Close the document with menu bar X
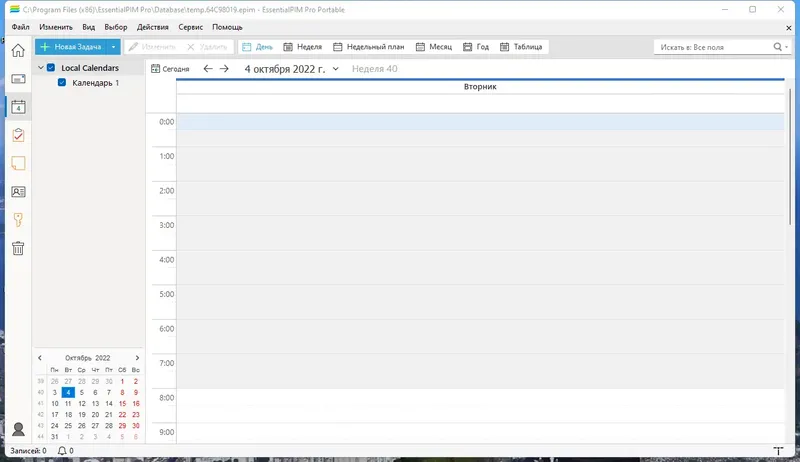Viewport: 800px width, 462px height. 788,28
